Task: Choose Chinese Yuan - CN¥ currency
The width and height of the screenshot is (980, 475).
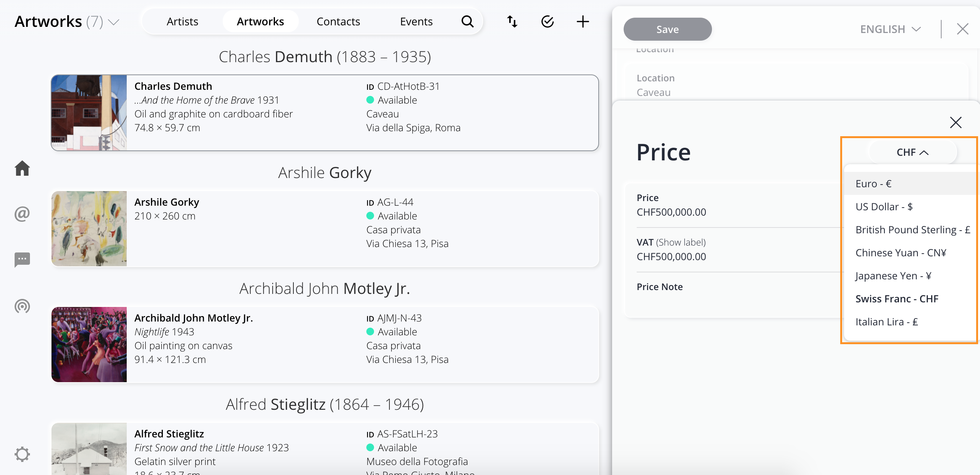Action: click(911, 252)
